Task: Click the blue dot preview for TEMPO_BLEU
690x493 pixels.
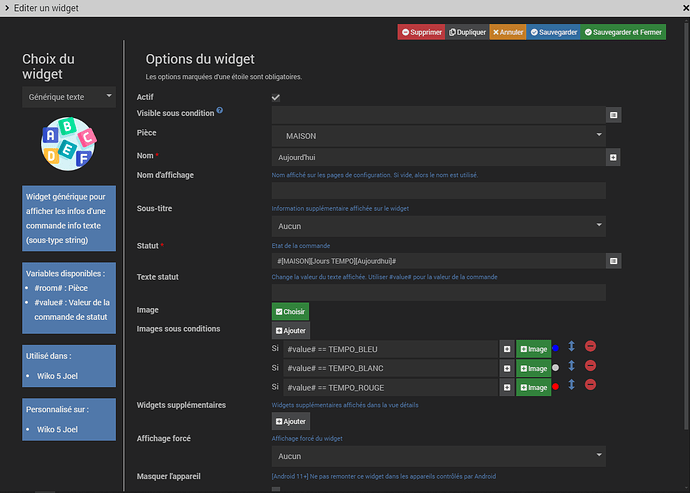Action: click(556, 348)
